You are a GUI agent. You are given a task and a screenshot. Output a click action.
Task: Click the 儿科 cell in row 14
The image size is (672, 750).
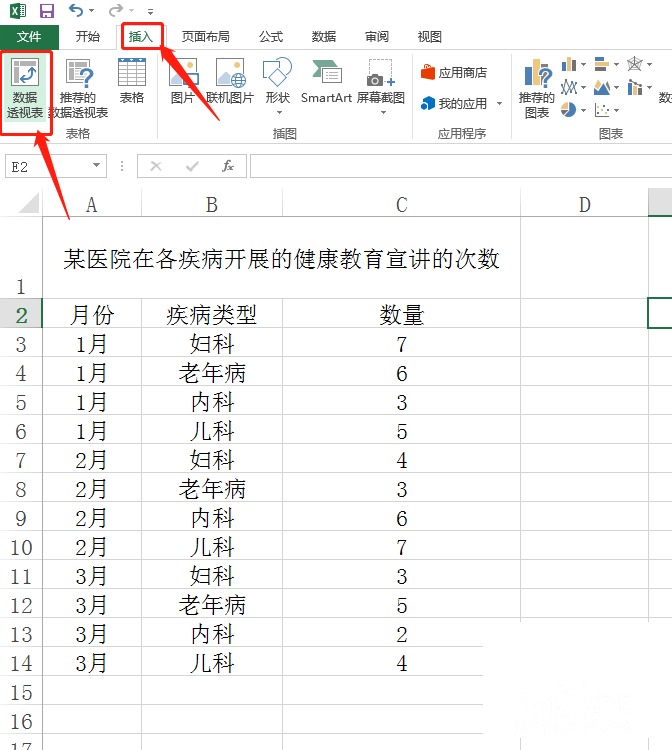pyautogui.click(x=212, y=663)
